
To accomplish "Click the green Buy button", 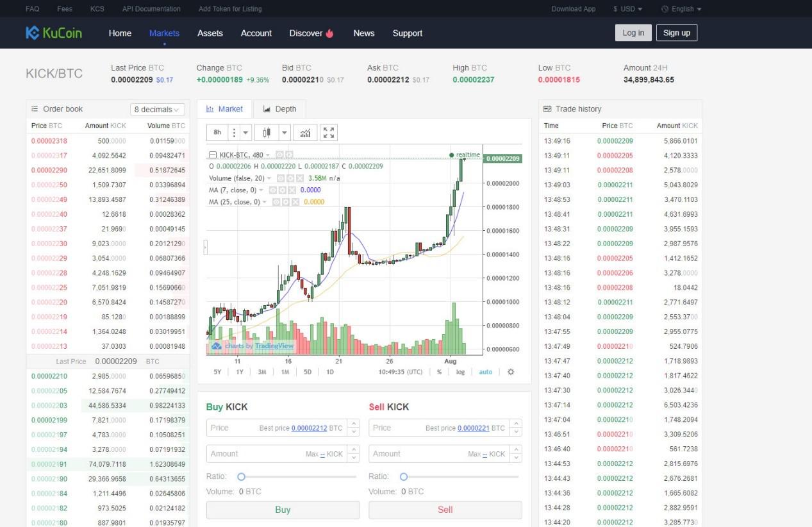I will click(x=283, y=510).
